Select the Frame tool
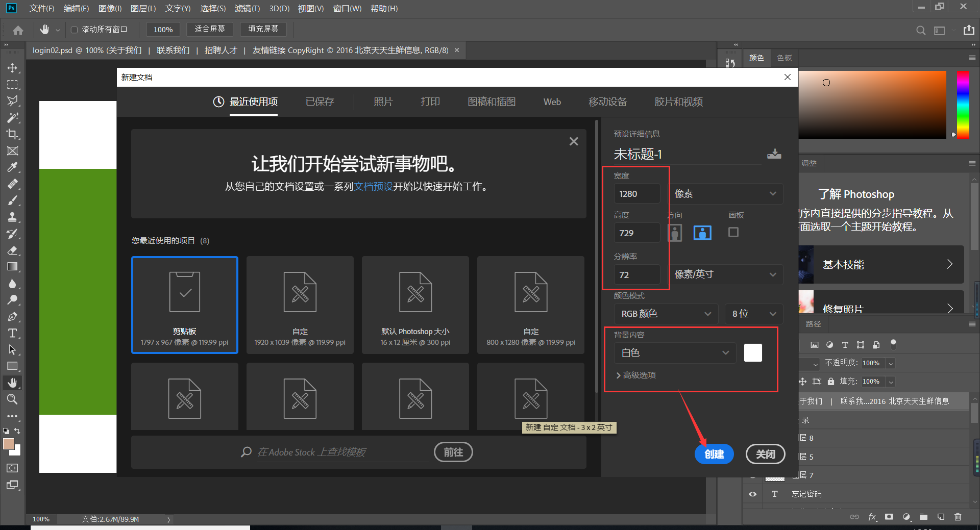Viewport: 980px width, 530px height. point(12,150)
